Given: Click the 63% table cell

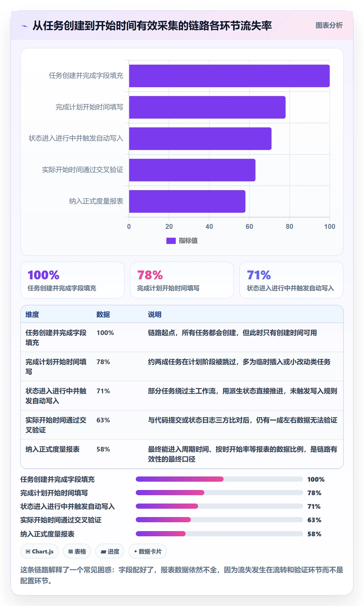Looking at the screenshot, I should click(x=103, y=420).
